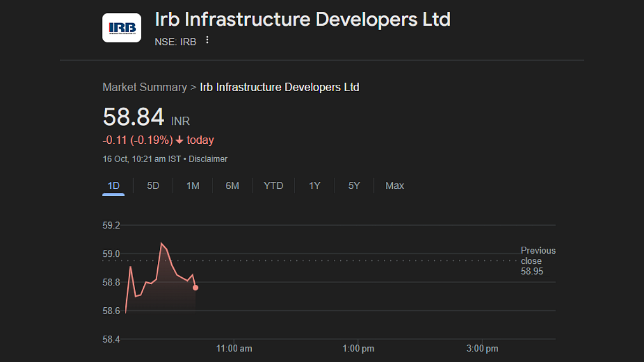Click the current price marker dot on chart
The image size is (644, 362).
click(195, 288)
